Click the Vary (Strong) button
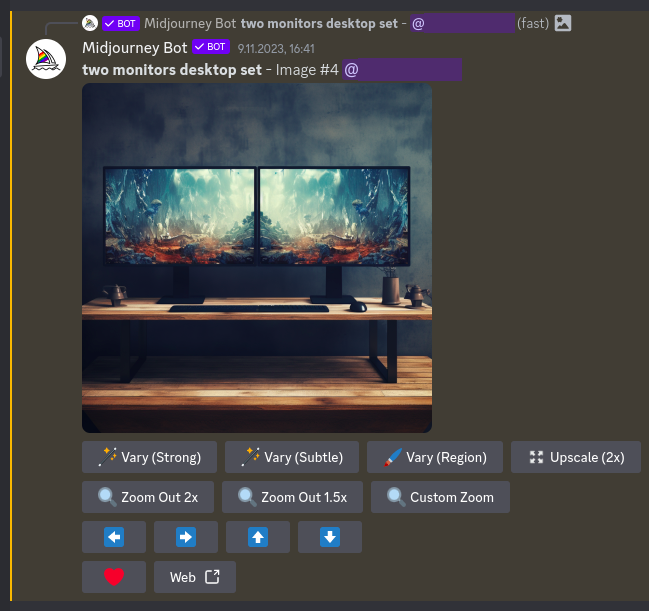Screen dimensions: 649x611 coord(150,457)
